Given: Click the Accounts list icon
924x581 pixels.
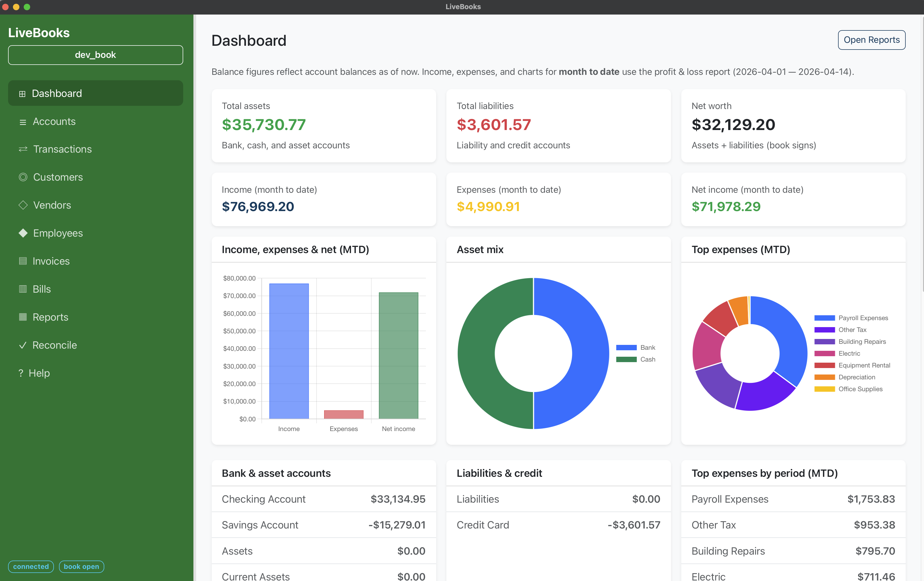Looking at the screenshot, I should [x=23, y=122].
